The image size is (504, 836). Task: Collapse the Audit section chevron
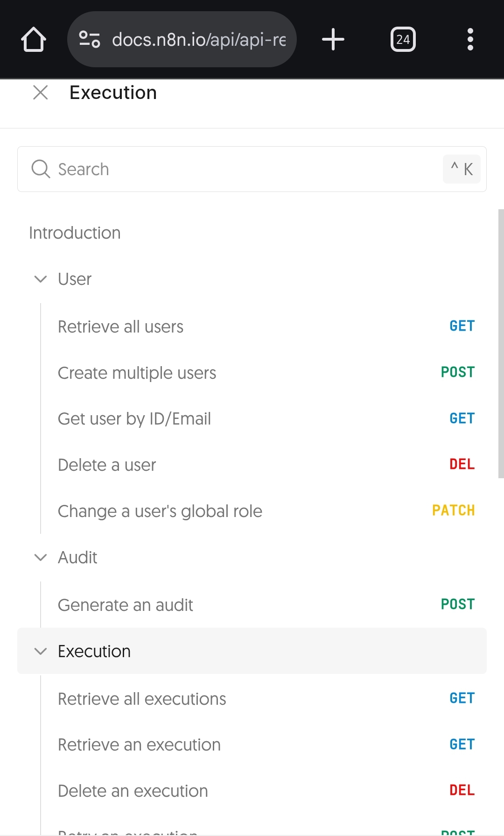coord(41,557)
